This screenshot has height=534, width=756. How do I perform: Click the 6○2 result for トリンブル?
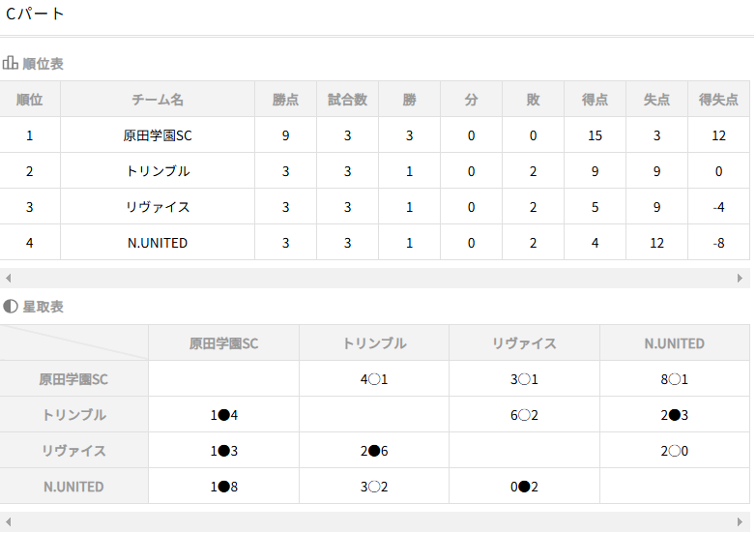click(x=524, y=415)
